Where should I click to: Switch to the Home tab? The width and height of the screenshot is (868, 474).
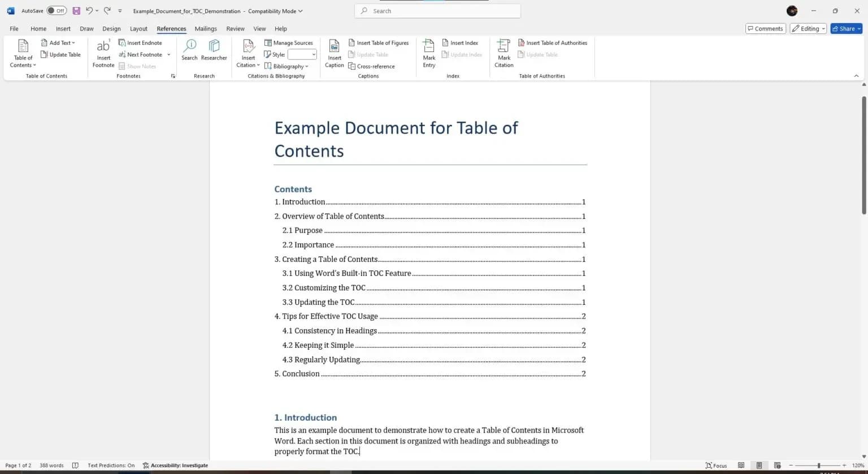click(38, 29)
